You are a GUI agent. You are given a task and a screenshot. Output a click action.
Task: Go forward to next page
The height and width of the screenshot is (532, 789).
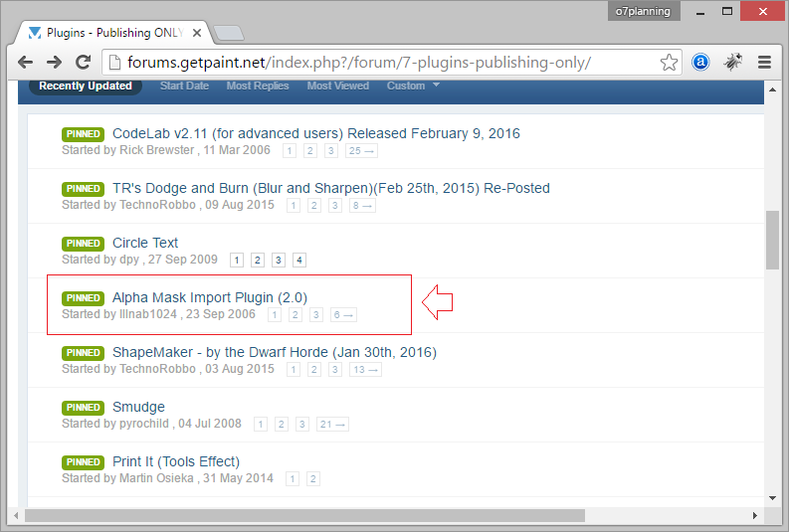[54, 63]
